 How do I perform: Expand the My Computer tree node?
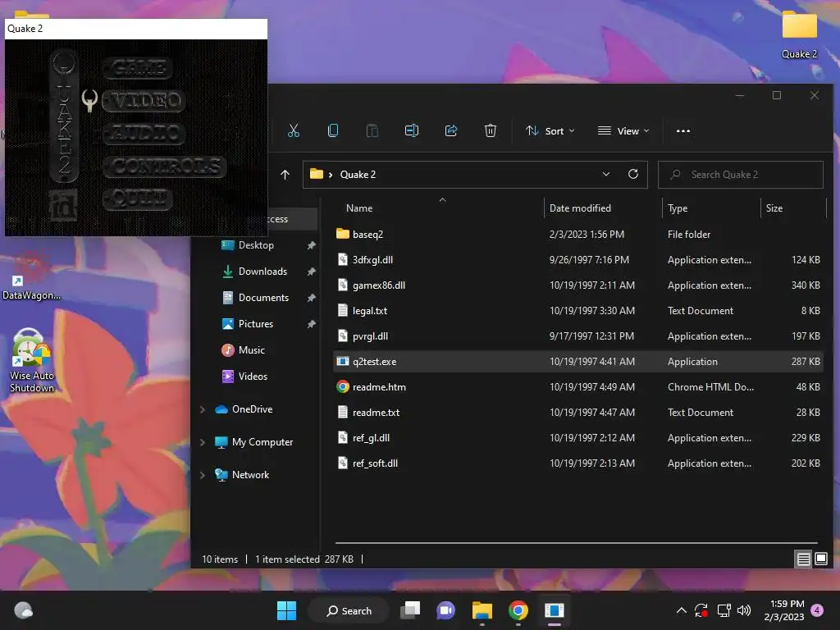[203, 442]
